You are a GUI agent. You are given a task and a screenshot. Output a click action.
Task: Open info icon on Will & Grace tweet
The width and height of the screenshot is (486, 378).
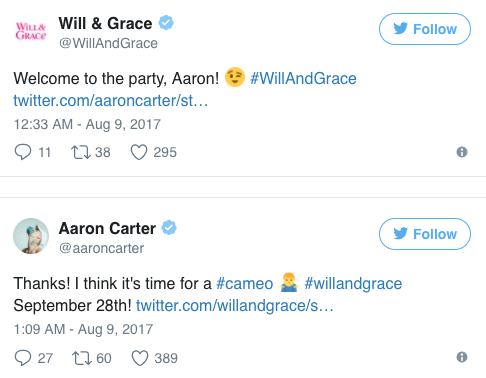point(462,152)
